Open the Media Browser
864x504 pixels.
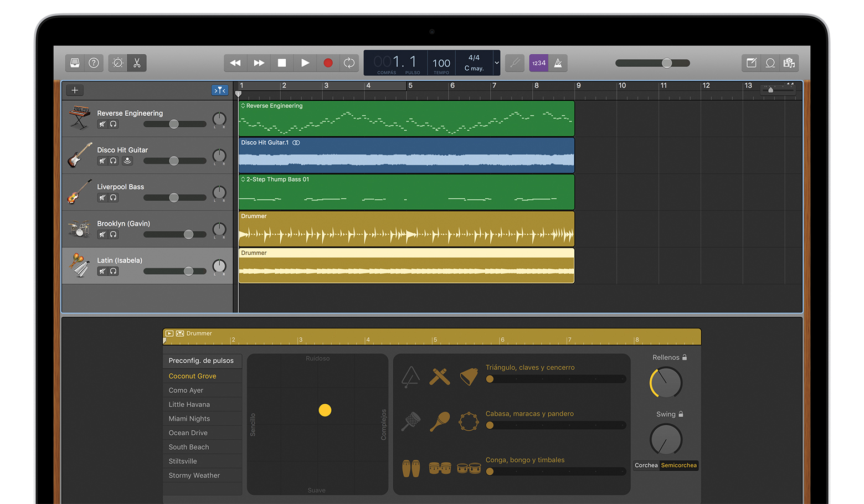(789, 63)
